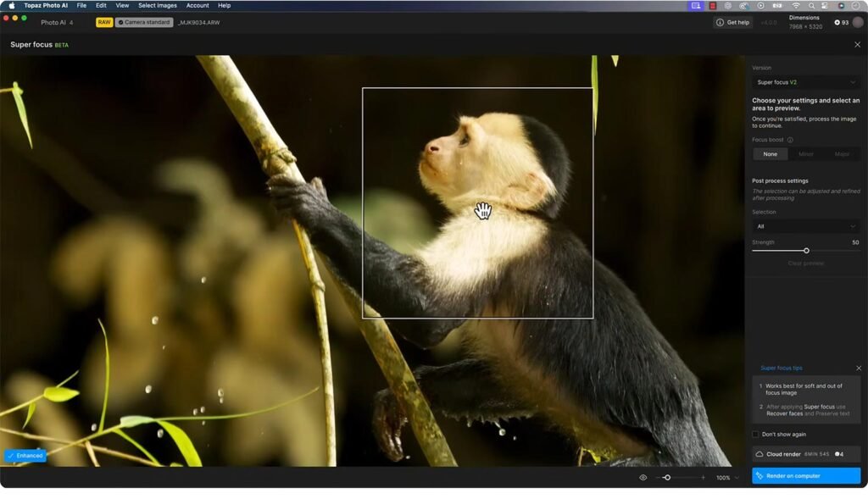This screenshot has height=499, width=868.
Task: Open the Account menu
Action: pos(198,5)
